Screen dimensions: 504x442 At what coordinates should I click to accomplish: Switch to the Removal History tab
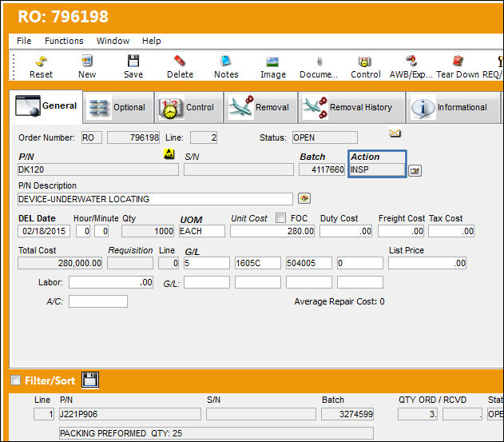pos(351,107)
